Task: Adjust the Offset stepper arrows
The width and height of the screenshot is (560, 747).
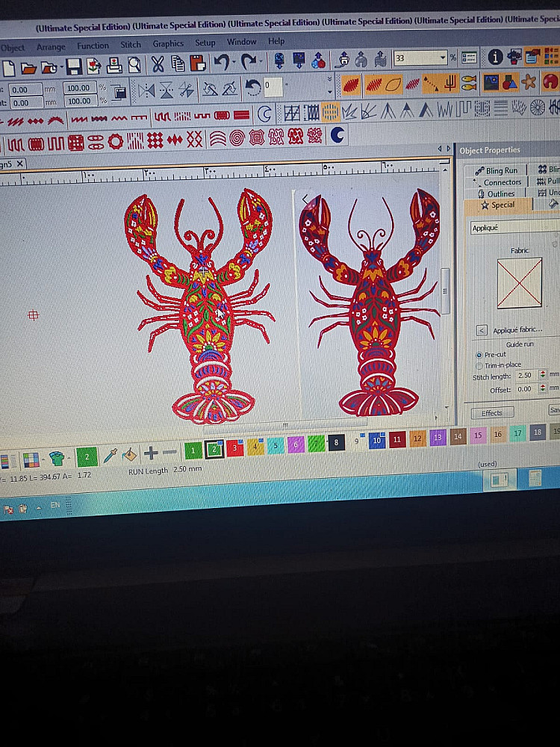Action: click(x=542, y=388)
